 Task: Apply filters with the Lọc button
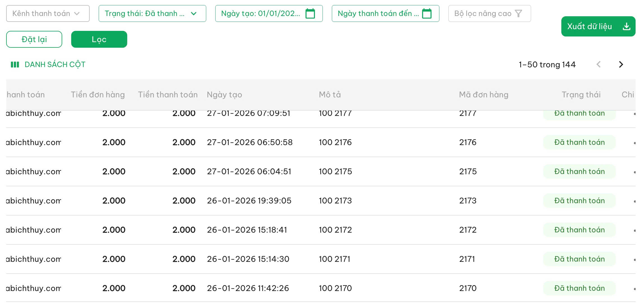(99, 39)
